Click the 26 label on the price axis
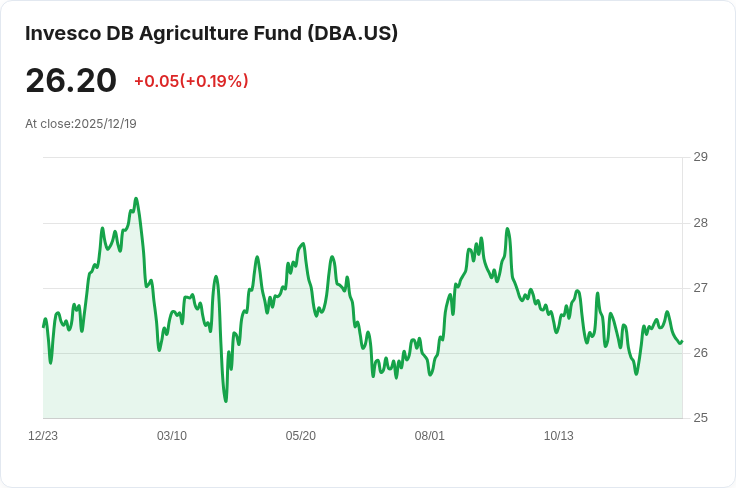This screenshot has width=736, height=488. pos(700,353)
